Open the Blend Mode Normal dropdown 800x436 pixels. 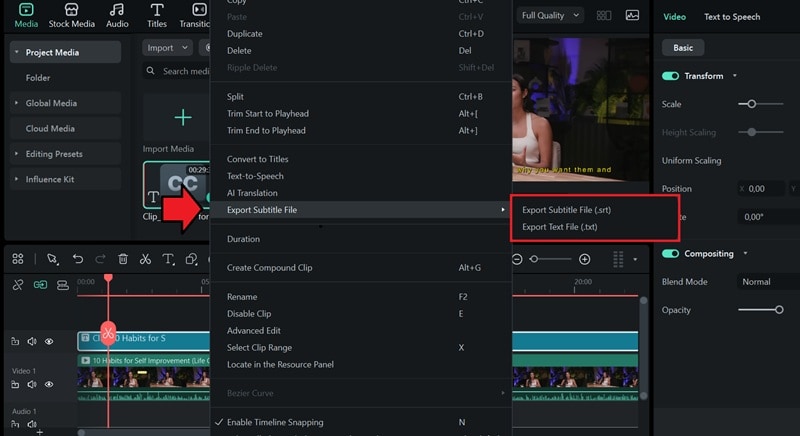(768, 281)
